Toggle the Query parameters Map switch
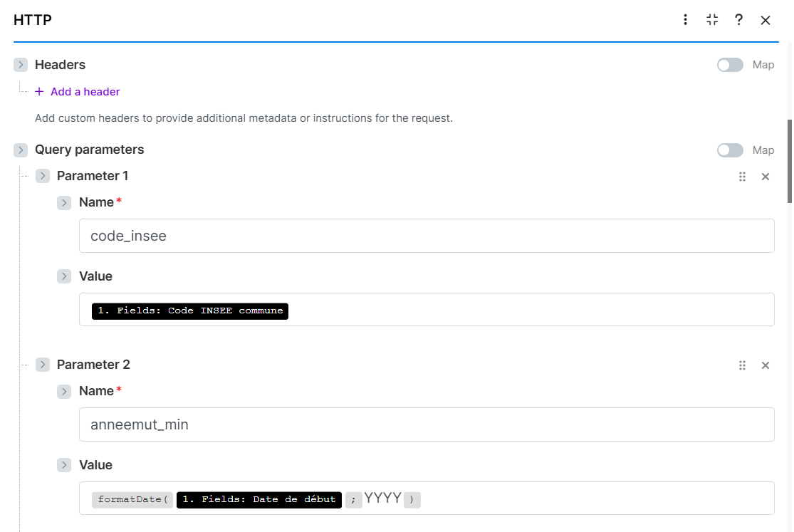The width and height of the screenshot is (794, 532). point(730,150)
